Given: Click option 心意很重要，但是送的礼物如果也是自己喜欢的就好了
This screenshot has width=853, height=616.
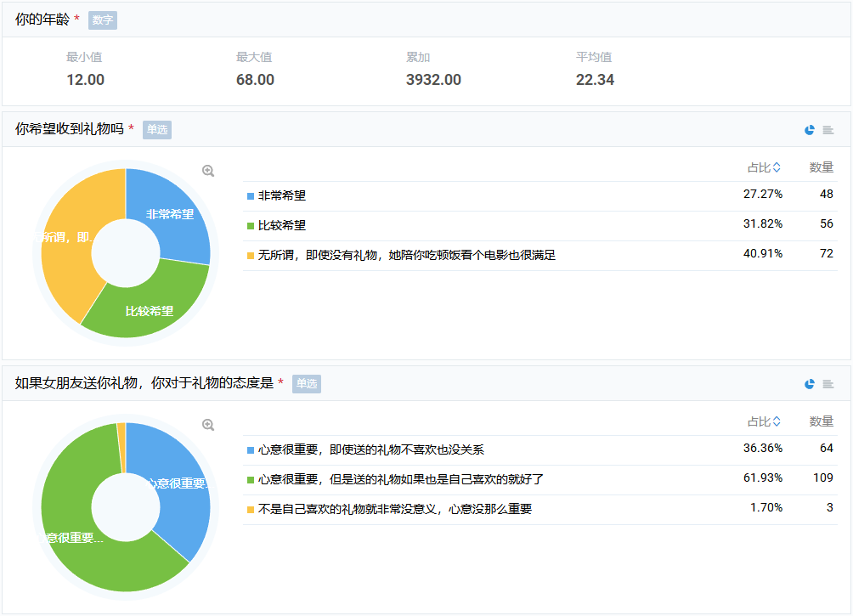Looking at the screenshot, I should (400, 479).
